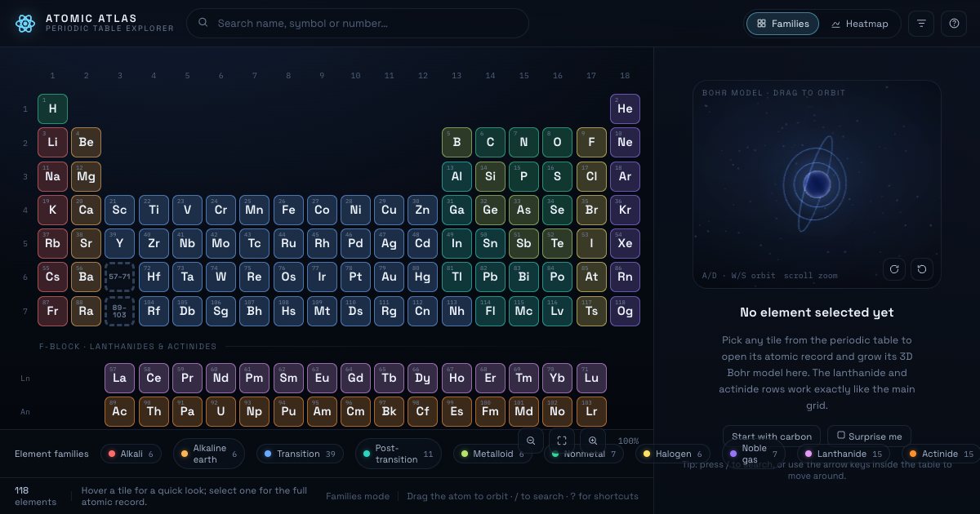The image size is (980, 514).
Task: Select the Lead (Pb) tile
Action: coord(490,277)
